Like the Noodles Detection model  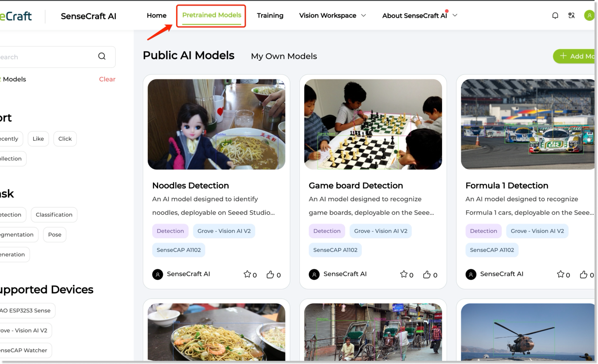[270, 274]
